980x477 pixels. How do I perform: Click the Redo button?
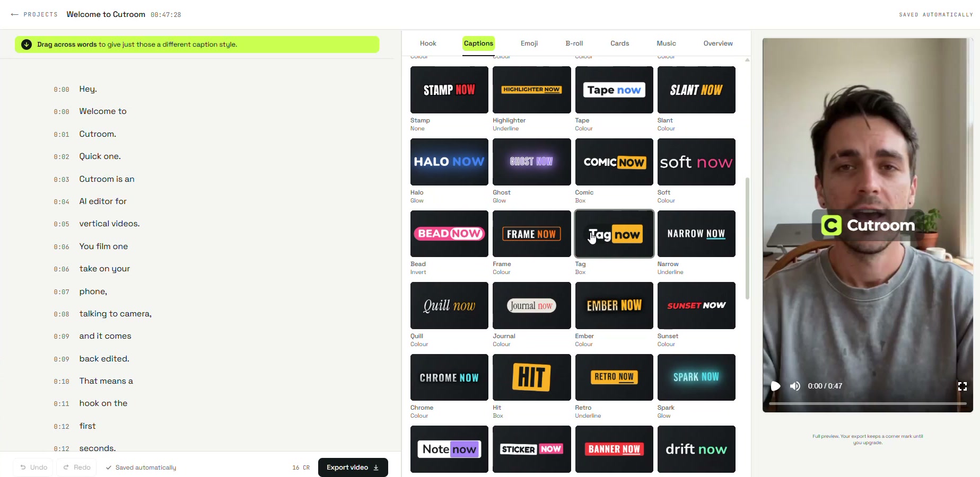[x=77, y=467]
